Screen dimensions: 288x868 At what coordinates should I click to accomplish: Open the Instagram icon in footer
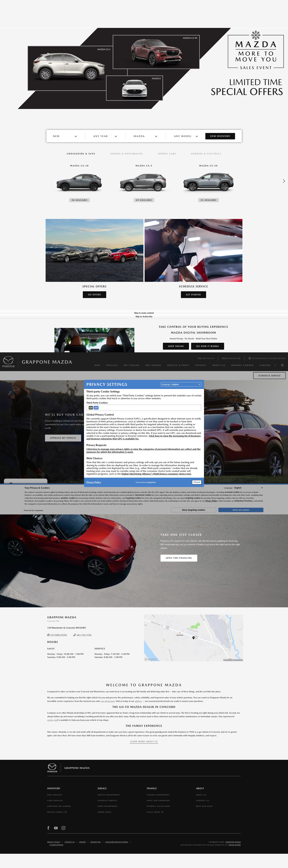(63, 828)
